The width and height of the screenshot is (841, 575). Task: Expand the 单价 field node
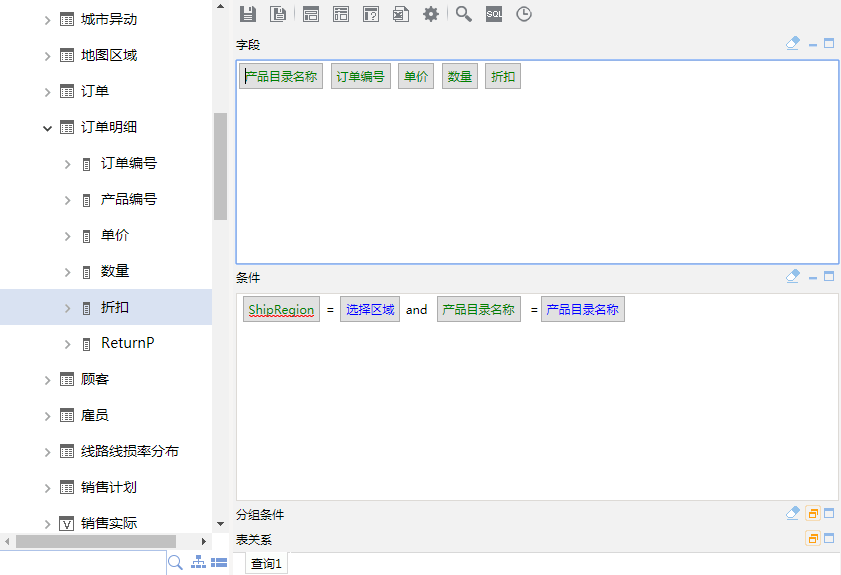click(x=68, y=236)
